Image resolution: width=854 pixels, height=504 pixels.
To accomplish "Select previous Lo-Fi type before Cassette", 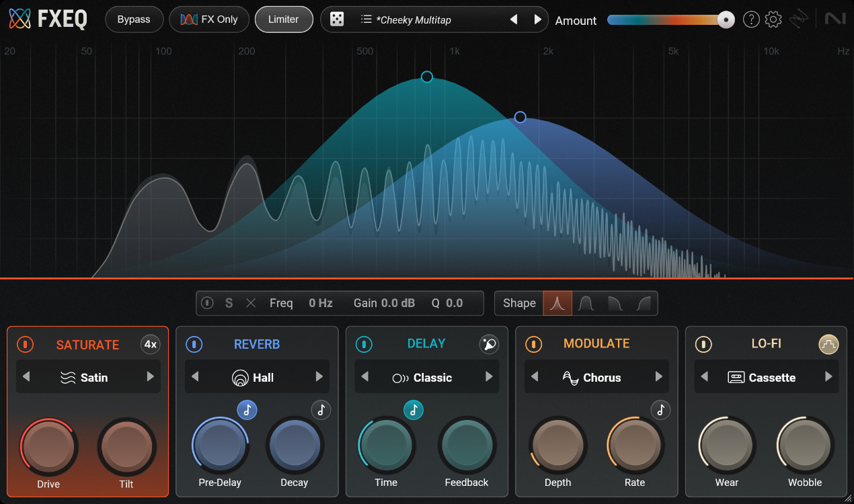I will pyautogui.click(x=704, y=377).
